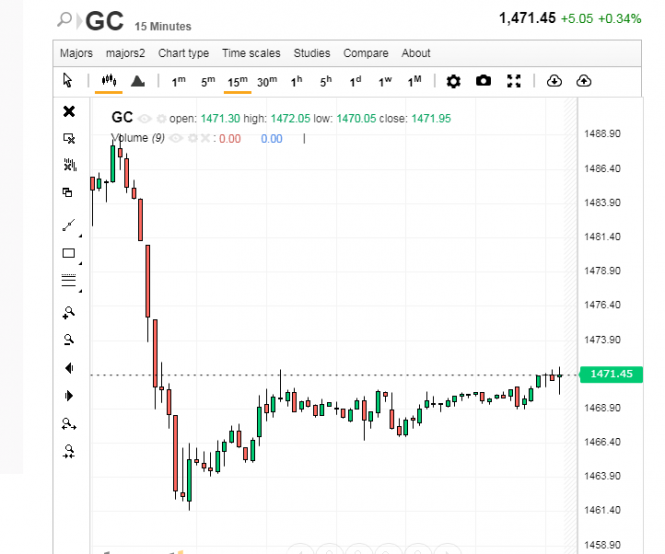Set timeframe to 15 minutes
This screenshot has height=554, width=665.
[x=238, y=81]
